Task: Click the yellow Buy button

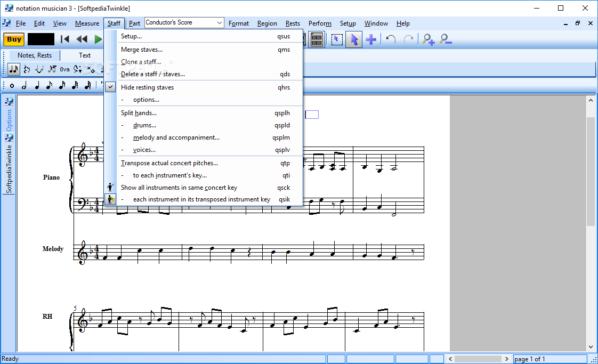Action: pos(14,39)
